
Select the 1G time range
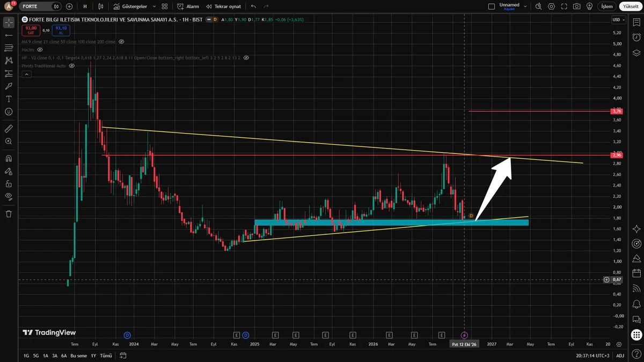point(26,356)
